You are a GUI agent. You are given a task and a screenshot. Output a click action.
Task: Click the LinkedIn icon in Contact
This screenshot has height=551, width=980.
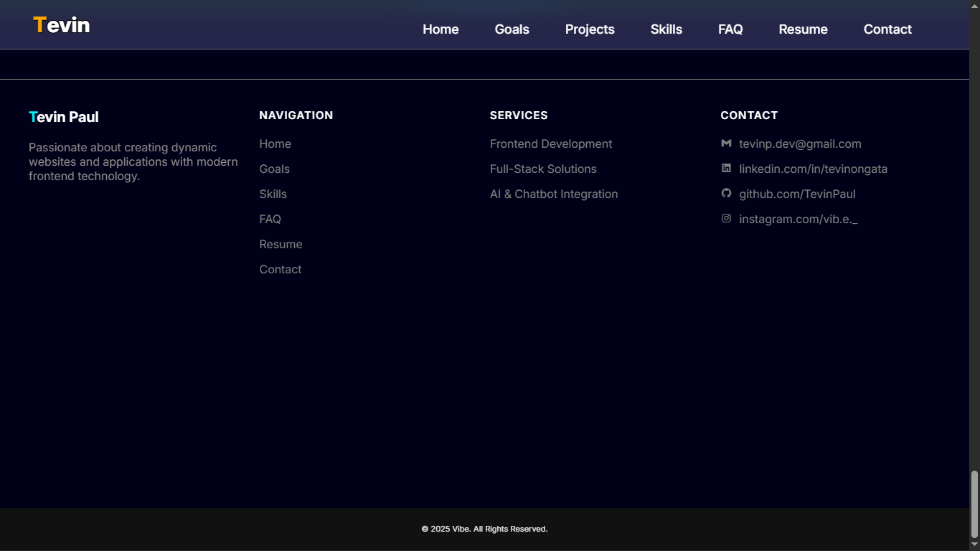[726, 169]
